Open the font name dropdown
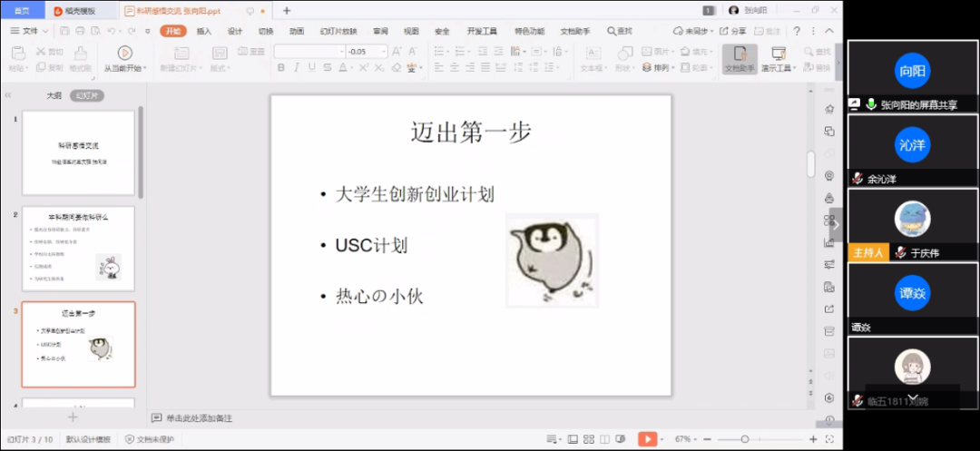 [341, 52]
